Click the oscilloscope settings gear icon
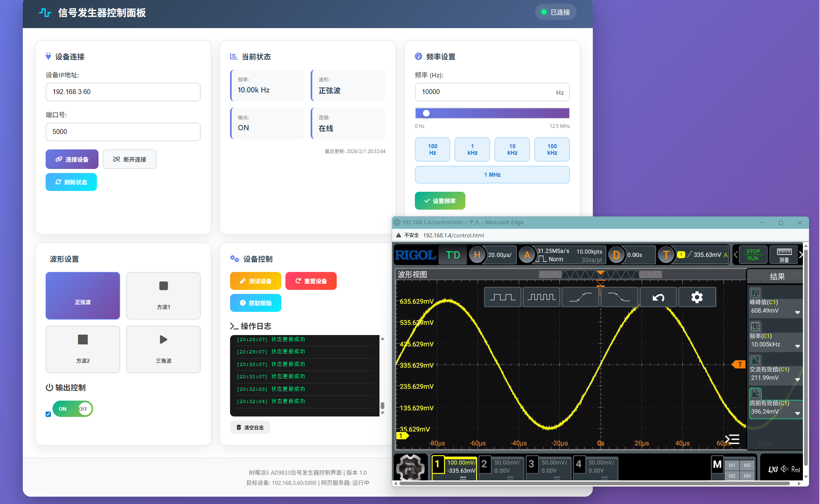Image resolution: width=820 pixels, height=504 pixels. 697,297
